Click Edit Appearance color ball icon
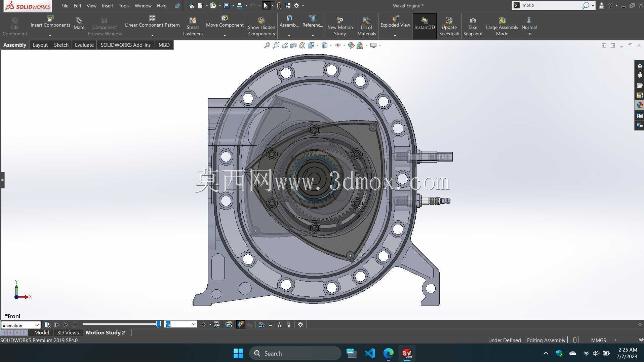This screenshot has height=362, width=644. coord(351,45)
